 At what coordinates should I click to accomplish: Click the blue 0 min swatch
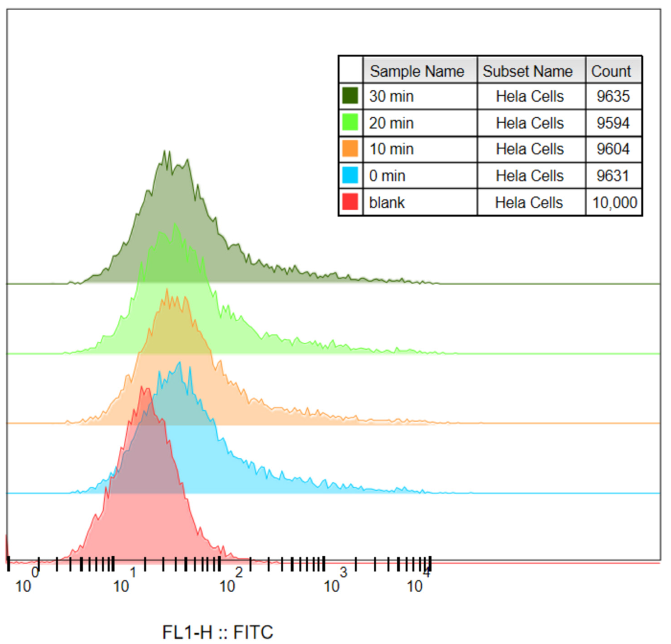(x=350, y=175)
